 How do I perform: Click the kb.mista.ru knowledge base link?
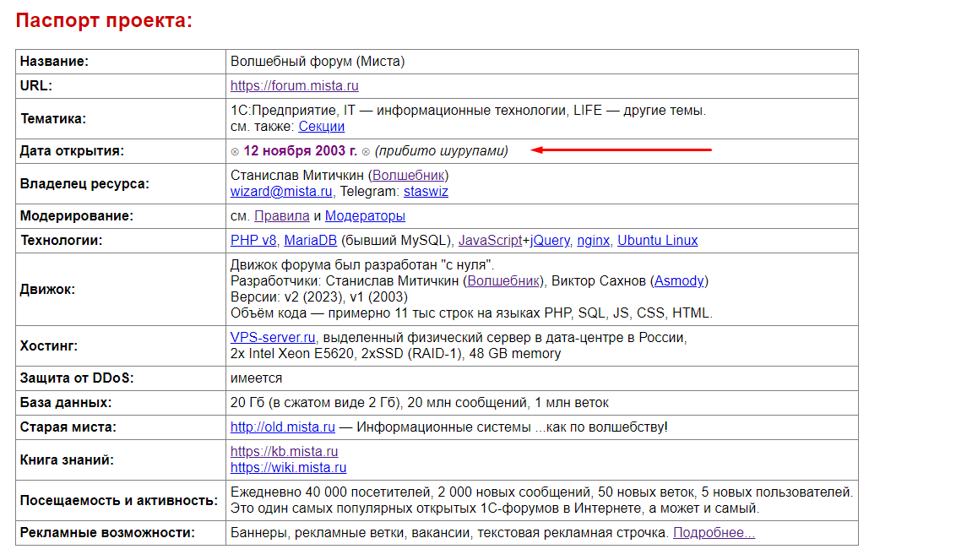284,452
